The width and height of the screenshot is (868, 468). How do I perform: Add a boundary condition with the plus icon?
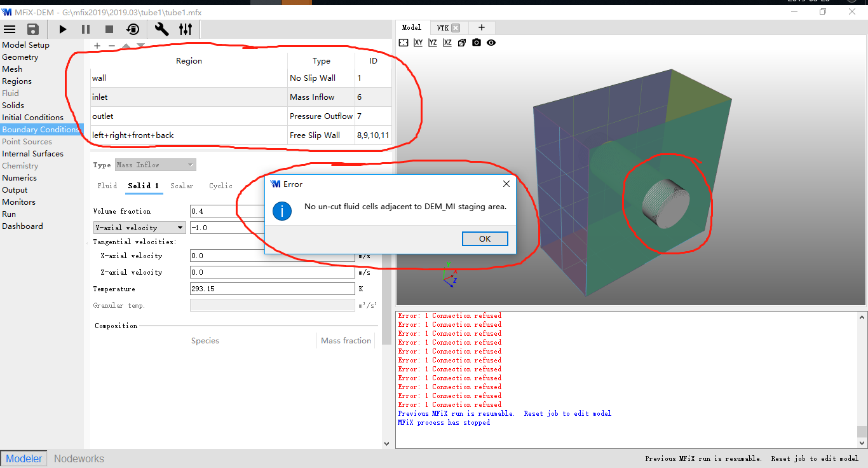tap(97, 46)
